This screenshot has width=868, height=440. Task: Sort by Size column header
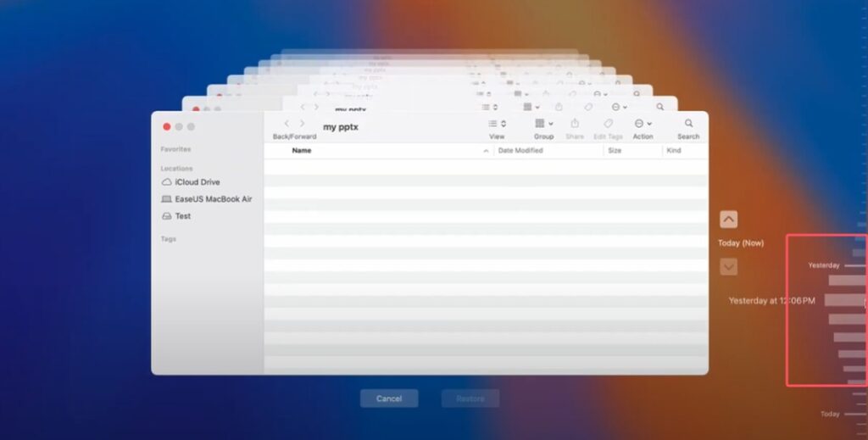[x=615, y=151]
